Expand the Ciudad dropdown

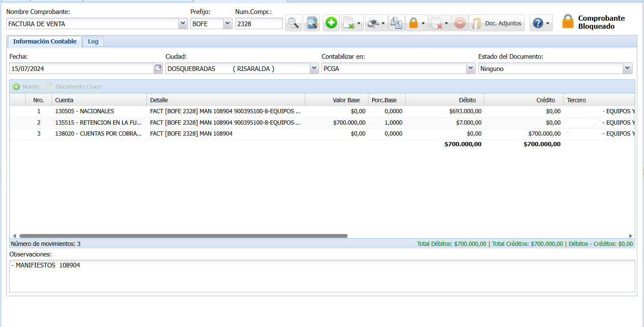coord(314,68)
